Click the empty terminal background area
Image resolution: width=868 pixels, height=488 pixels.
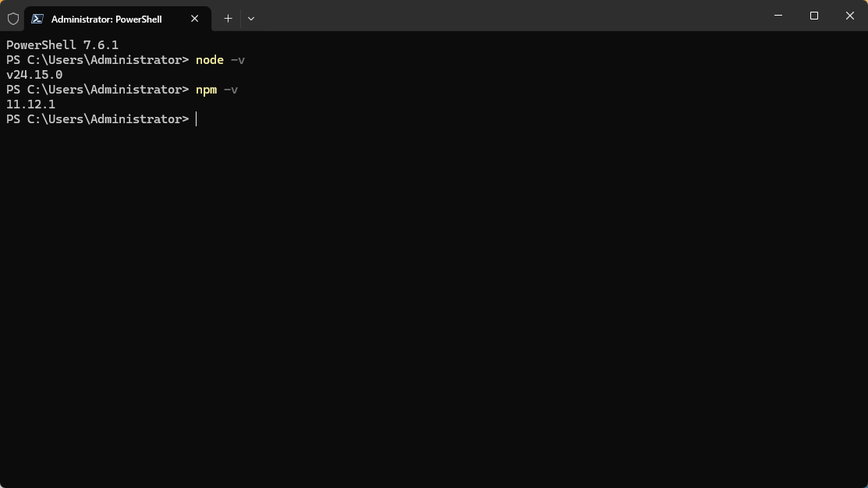coord(434,312)
